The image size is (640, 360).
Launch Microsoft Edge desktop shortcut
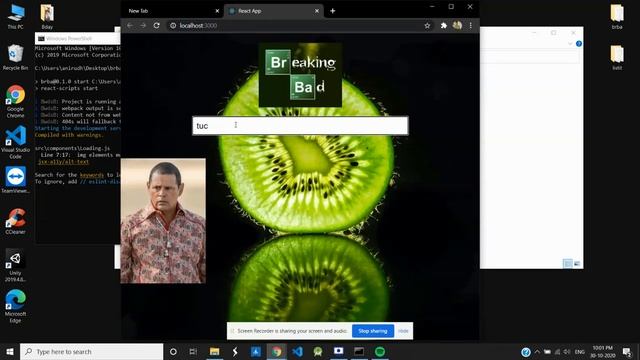point(16,307)
